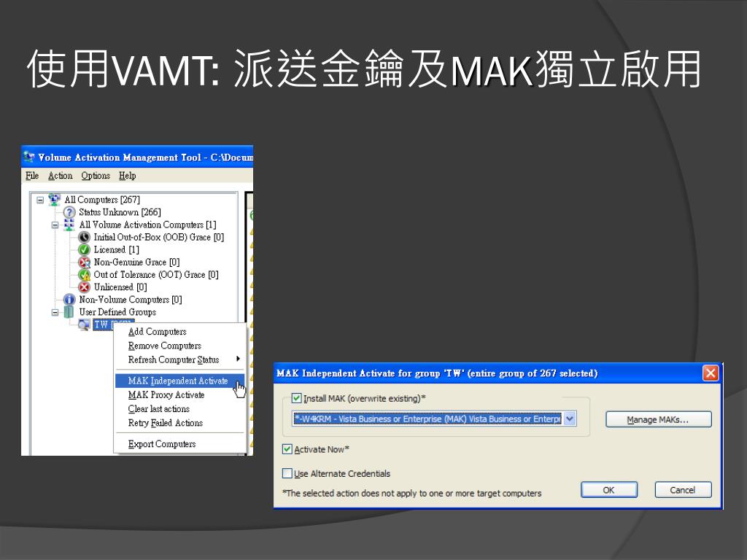
Task: Collapse the All Computers tree node
Action: tap(41, 200)
